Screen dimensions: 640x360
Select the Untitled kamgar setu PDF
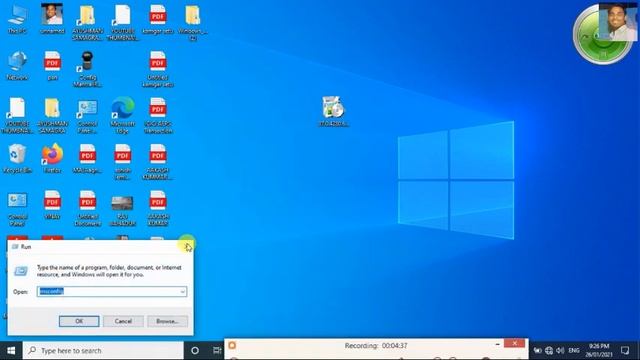(158, 69)
